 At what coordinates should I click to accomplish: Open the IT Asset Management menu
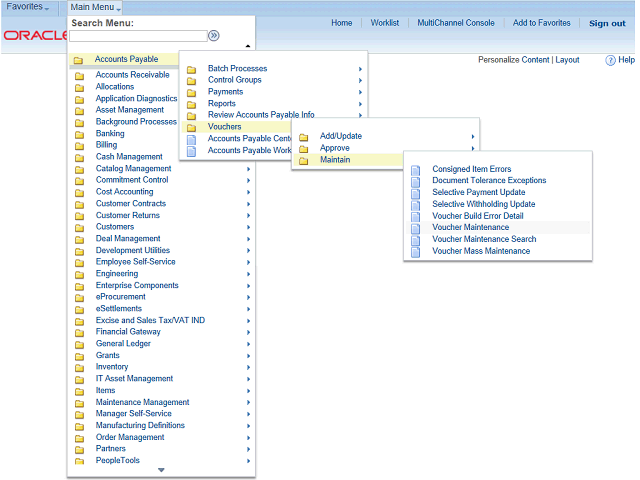(x=134, y=379)
